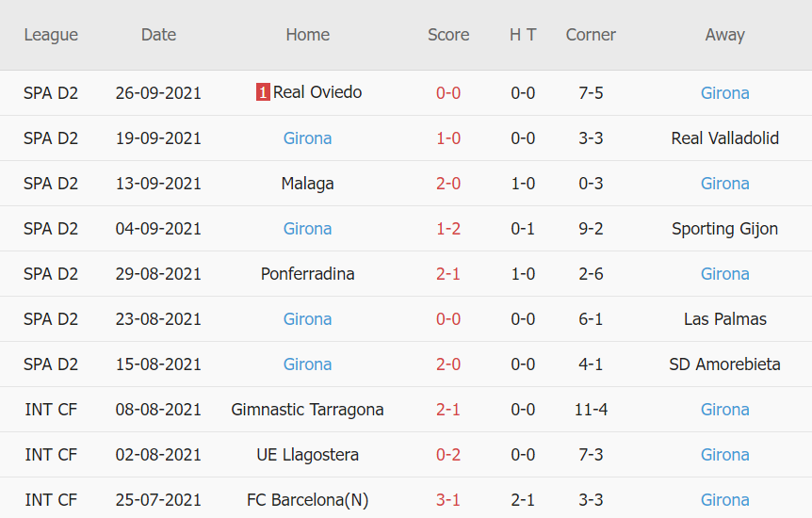Open the 3-1 score for FC Barcelona match

[448, 500]
